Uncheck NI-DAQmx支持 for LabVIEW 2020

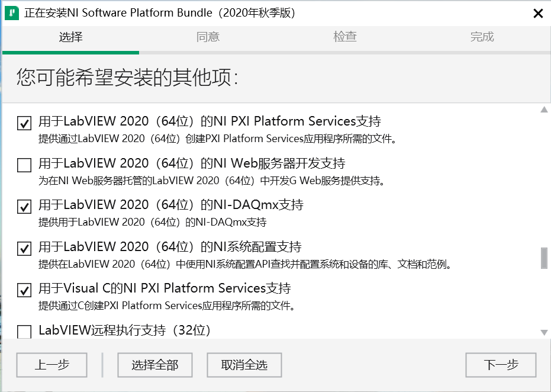24,207
